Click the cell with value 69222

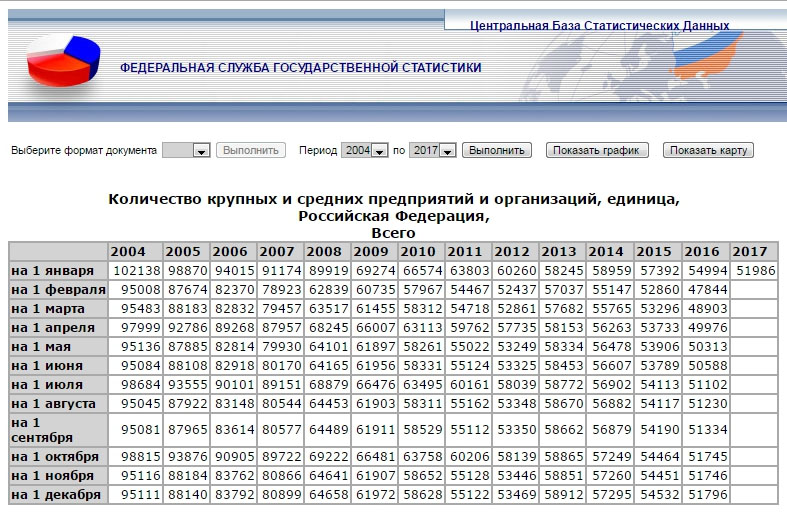point(327,457)
